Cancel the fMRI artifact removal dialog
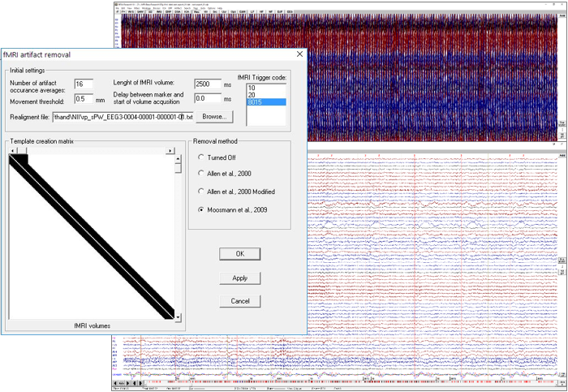568x392 pixels. [240, 301]
